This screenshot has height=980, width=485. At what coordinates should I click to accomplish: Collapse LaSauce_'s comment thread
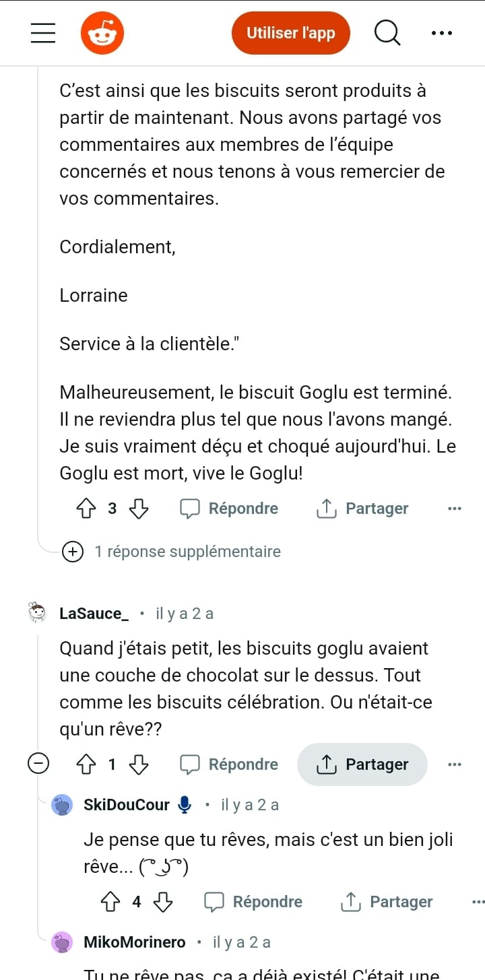[x=38, y=764]
